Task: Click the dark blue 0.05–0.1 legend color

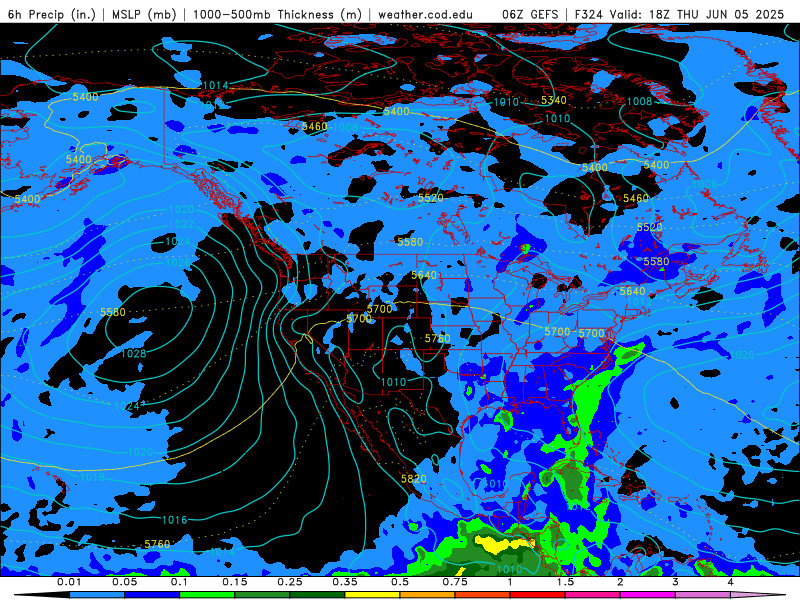Action: [152, 595]
